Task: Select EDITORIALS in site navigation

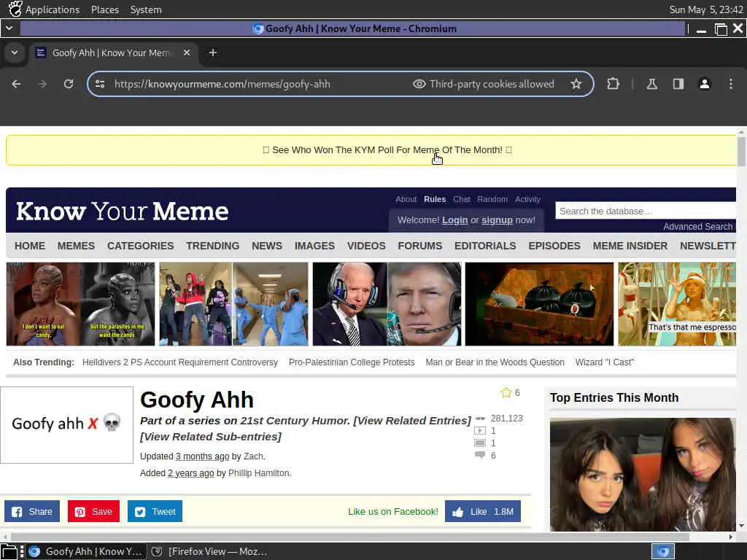Action: click(x=485, y=246)
